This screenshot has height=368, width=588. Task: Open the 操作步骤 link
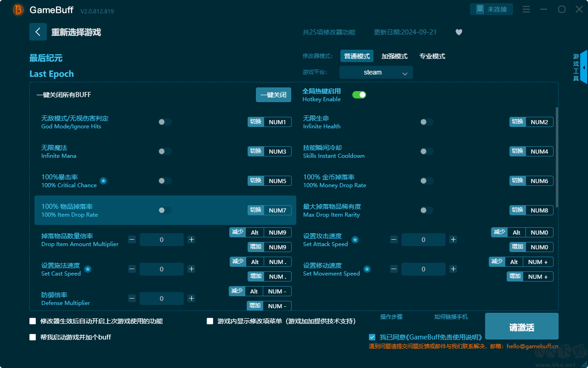391,317
